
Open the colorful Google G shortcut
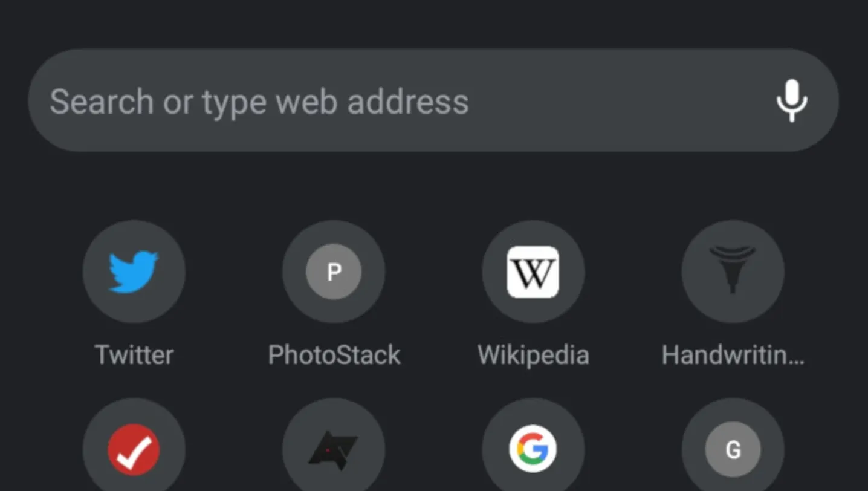click(533, 450)
